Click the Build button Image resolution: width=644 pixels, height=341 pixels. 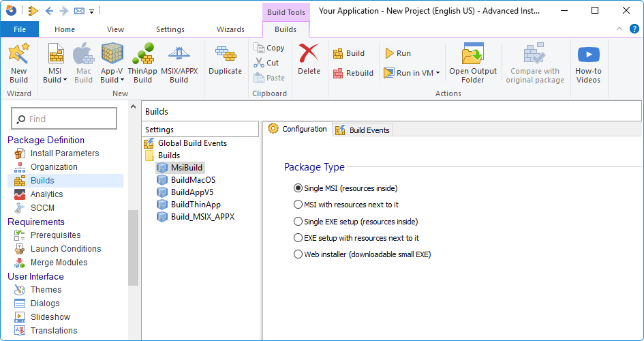349,53
